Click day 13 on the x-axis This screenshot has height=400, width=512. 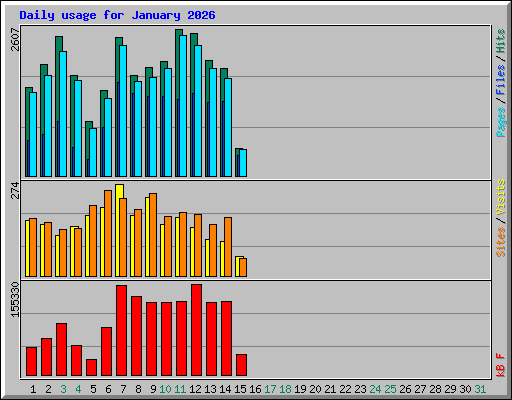(210, 389)
